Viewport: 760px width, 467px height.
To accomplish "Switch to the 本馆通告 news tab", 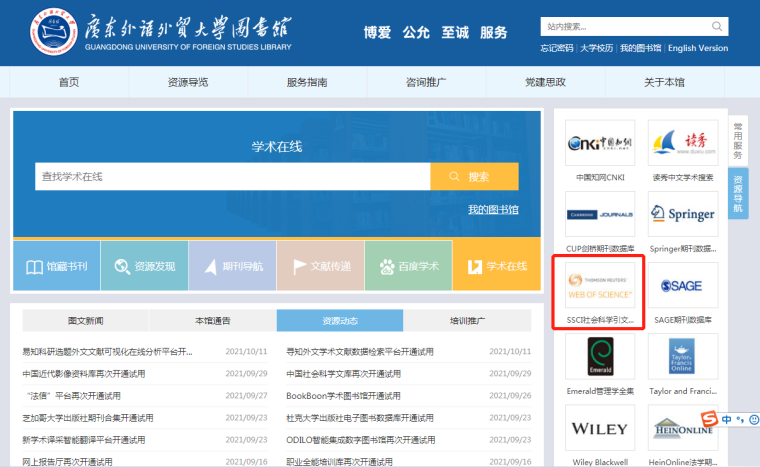I will click(x=212, y=321).
